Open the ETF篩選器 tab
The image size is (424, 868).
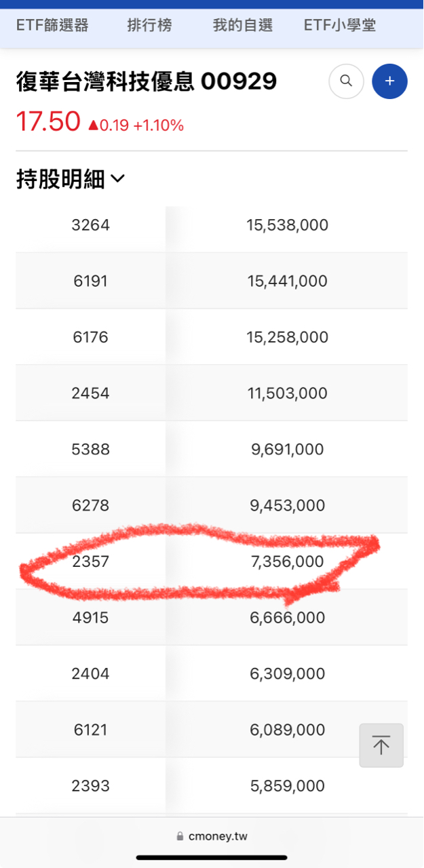point(52,26)
